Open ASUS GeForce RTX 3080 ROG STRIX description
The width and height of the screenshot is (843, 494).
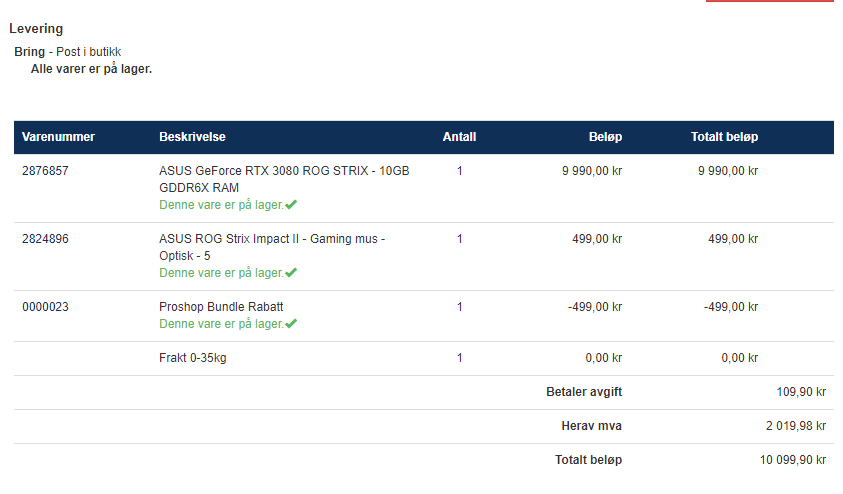point(284,179)
